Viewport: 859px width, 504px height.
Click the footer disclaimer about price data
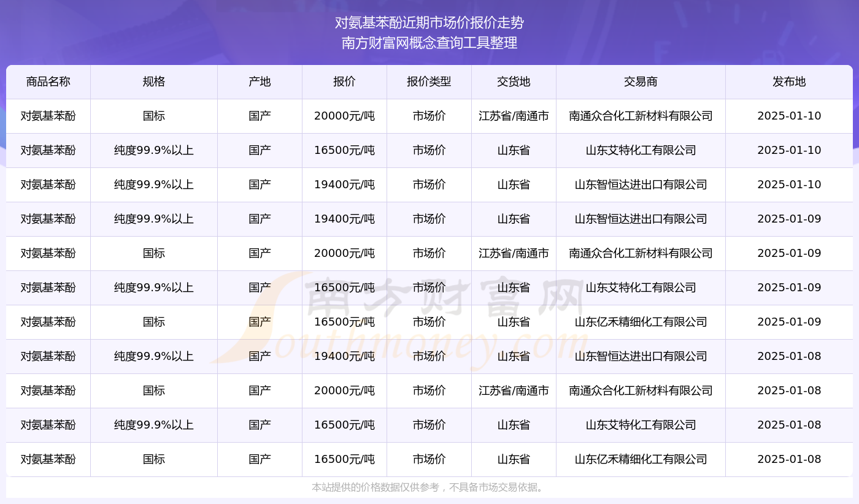click(x=429, y=487)
